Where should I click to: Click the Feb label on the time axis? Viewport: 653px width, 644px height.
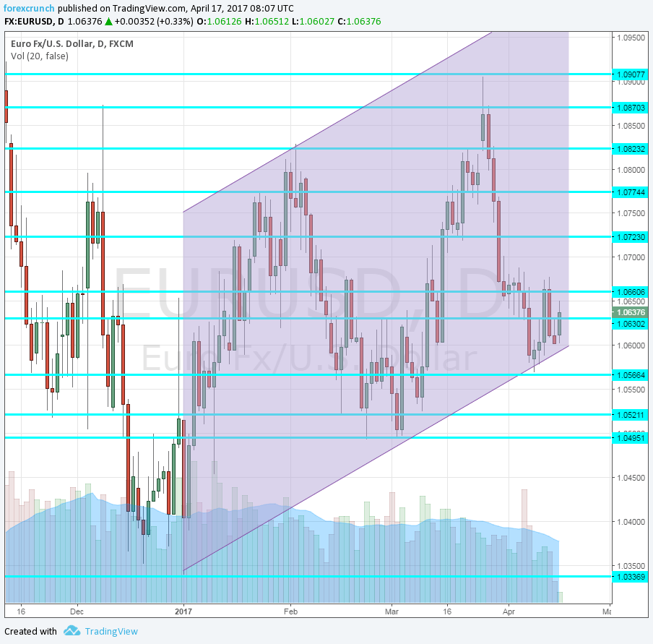(x=290, y=611)
